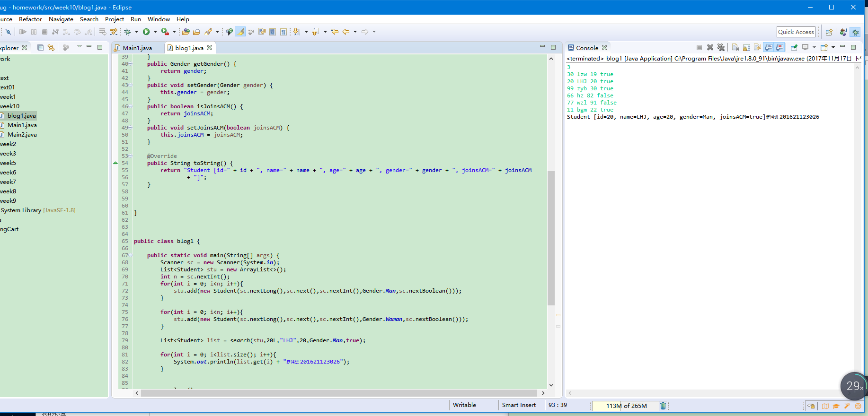The width and height of the screenshot is (868, 416).
Task: Click the Open Perspective icon
Action: click(x=829, y=32)
